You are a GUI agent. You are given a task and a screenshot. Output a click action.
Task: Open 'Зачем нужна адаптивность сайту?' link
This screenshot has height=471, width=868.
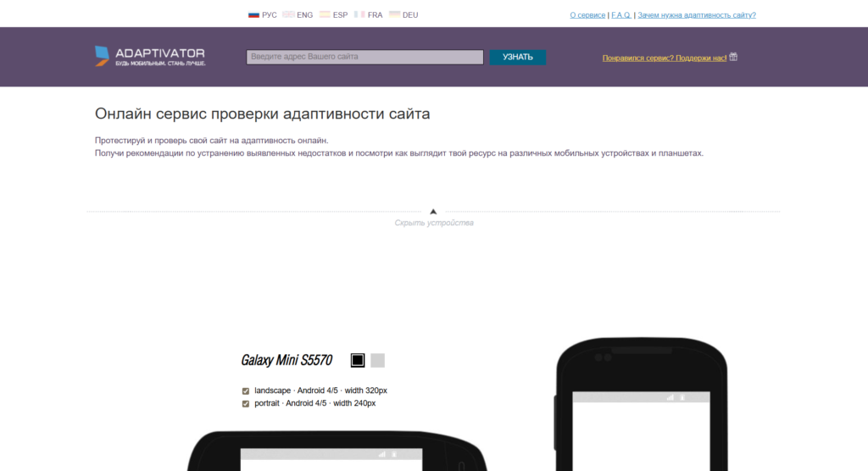coord(697,15)
